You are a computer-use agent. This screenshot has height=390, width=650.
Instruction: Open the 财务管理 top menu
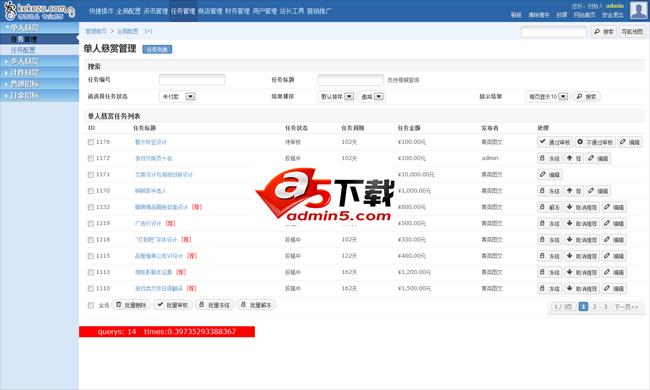tap(237, 11)
